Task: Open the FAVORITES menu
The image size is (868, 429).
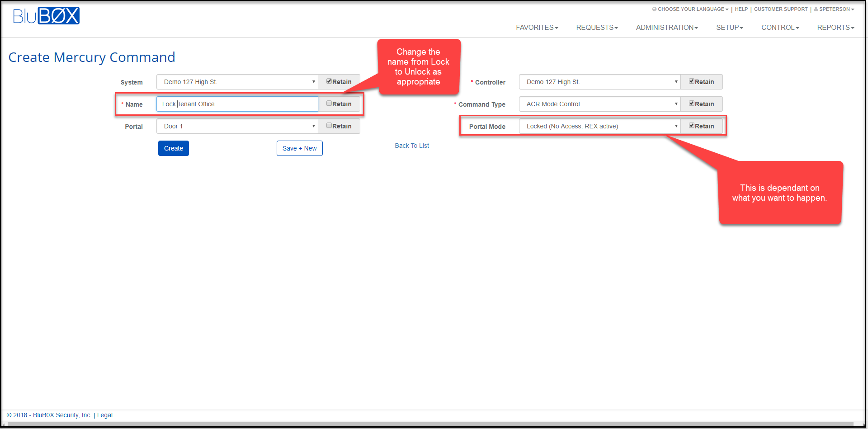Action: point(537,28)
